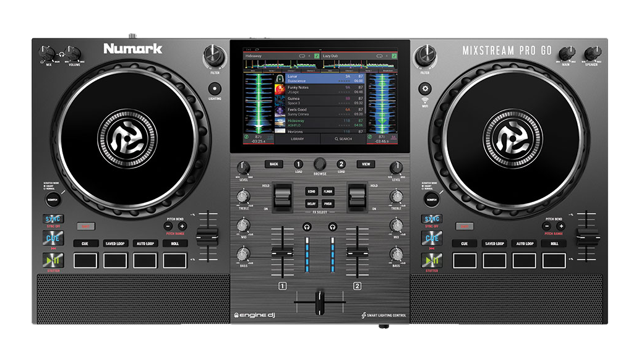Click the Pitch Bend minus button on deck 2
The image size is (644, 356).
[x=547, y=226]
